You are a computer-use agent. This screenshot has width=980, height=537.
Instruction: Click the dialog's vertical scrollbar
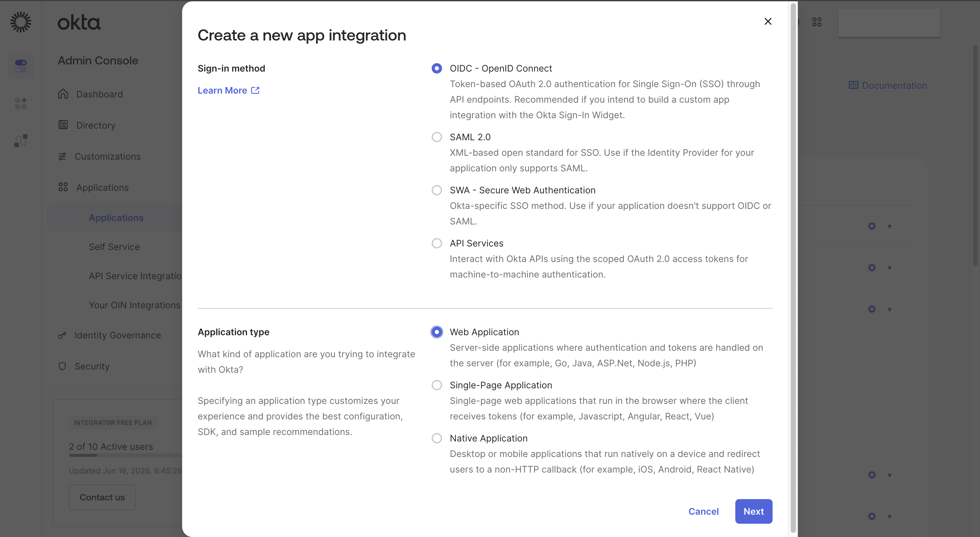point(793,268)
